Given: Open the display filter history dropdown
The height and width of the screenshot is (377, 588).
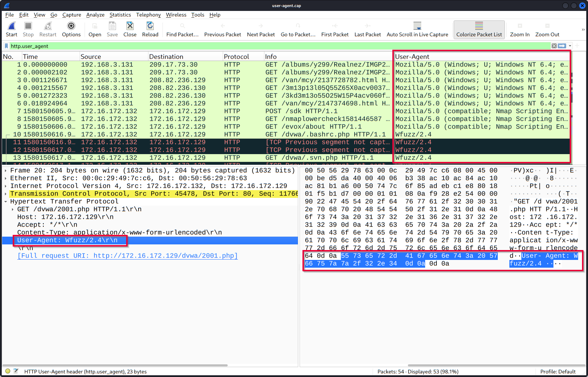Looking at the screenshot, I should pyautogui.click(x=570, y=46).
